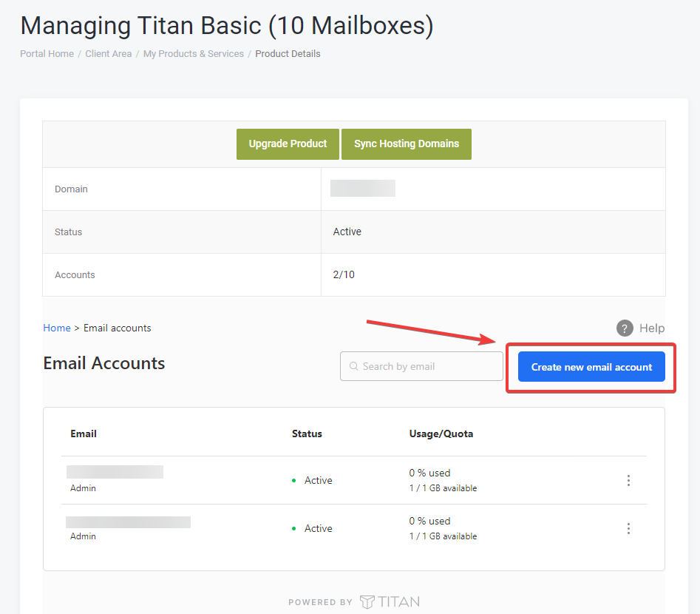700x614 pixels.
Task: Click the Help link text
Action: (x=652, y=328)
